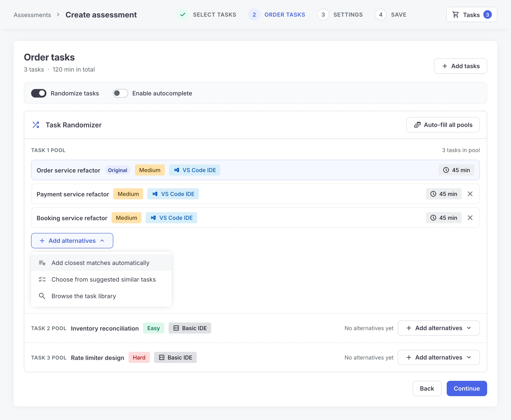Select Browse the task library

[x=101, y=296]
